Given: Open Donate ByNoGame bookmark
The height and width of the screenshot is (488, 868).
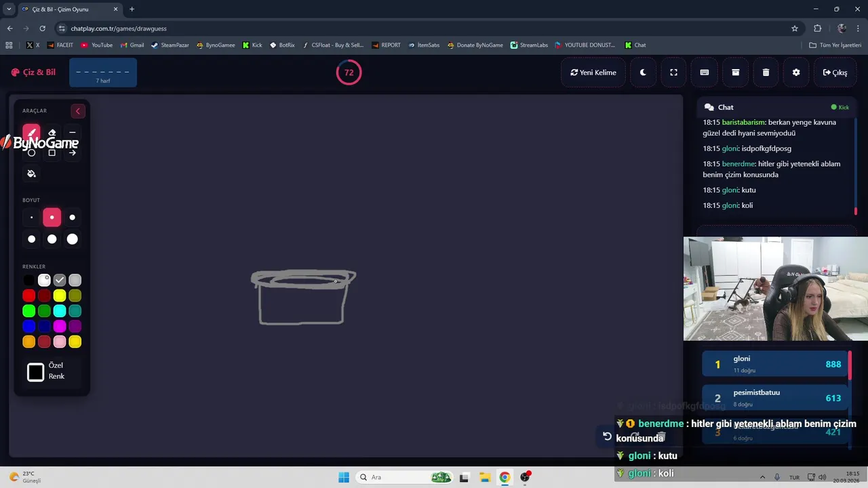Looking at the screenshot, I should click(x=475, y=45).
